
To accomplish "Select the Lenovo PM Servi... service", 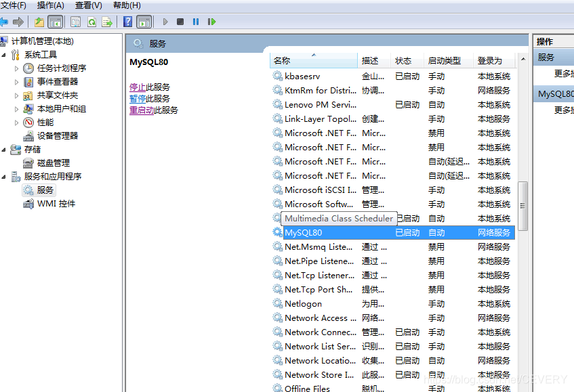I will coord(394,104).
